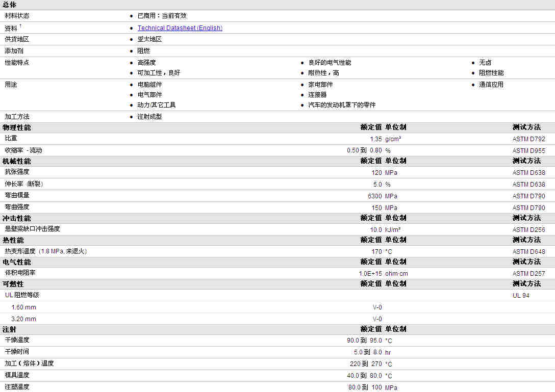Click the 6300 flexural modulus value
This screenshot has height=392, width=555.
(x=375, y=196)
